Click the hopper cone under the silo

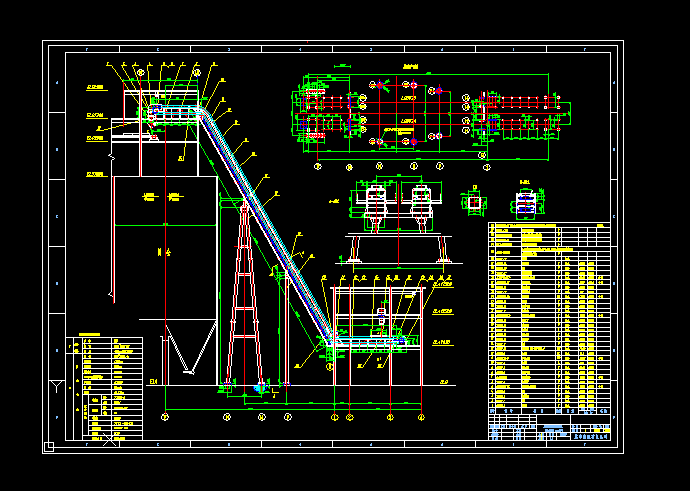(x=190, y=348)
